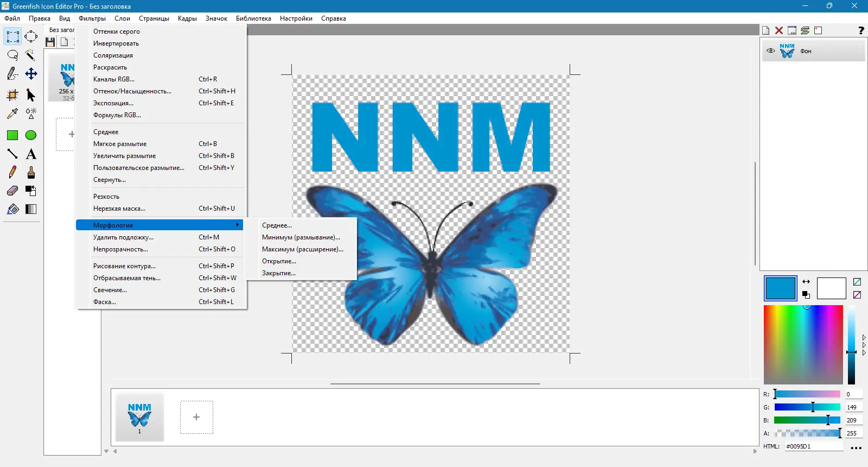Viewport: 868px width, 467px height.
Task: Open the Правка menu
Action: coord(40,18)
